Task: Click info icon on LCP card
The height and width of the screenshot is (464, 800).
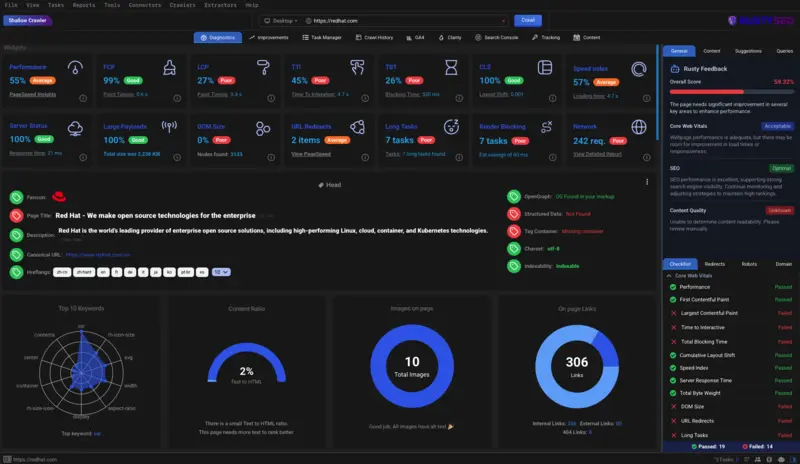Action: pos(271,98)
